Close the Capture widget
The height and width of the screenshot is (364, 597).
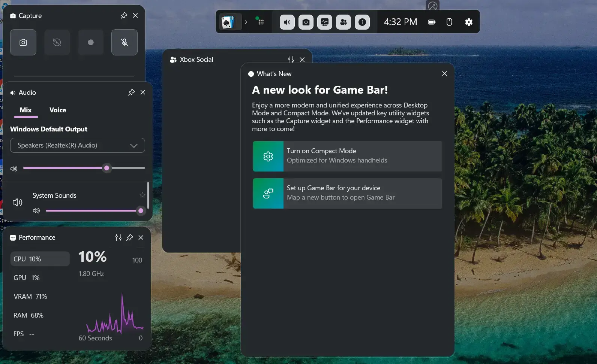pos(135,15)
